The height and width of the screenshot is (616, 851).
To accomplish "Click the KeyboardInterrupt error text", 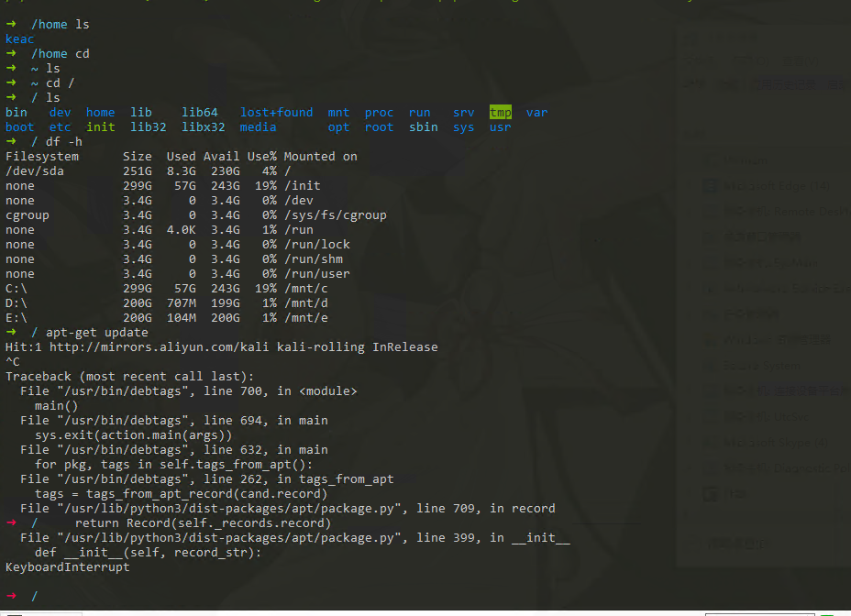I will pyautogui.click(x=67, y=567).
